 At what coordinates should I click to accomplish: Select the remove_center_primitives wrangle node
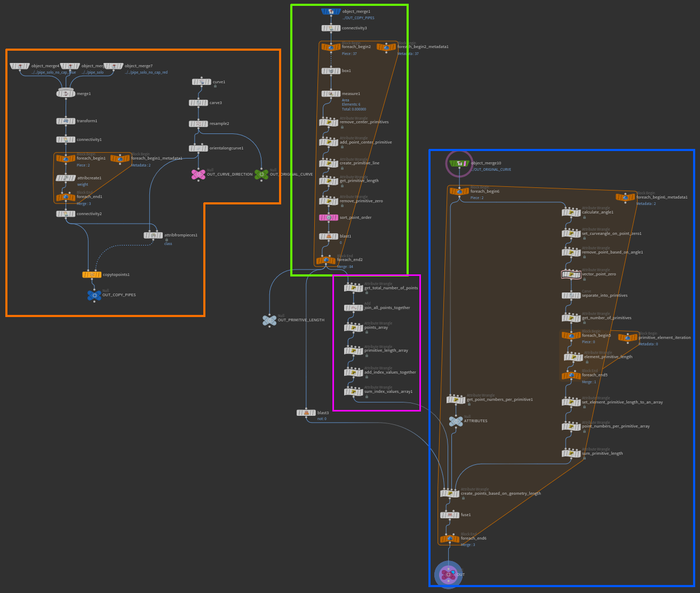point(329,122)
